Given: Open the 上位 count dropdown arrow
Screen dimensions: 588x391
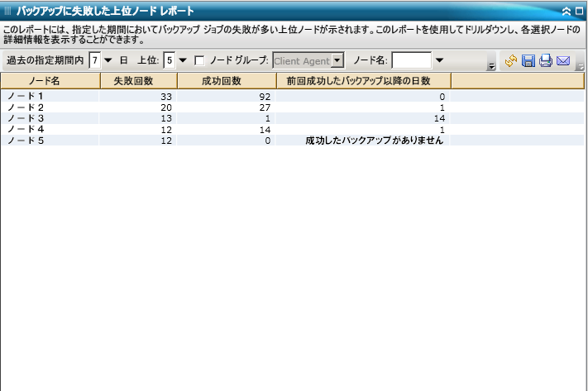Looking at the screenshot, I should click(183, 60).
